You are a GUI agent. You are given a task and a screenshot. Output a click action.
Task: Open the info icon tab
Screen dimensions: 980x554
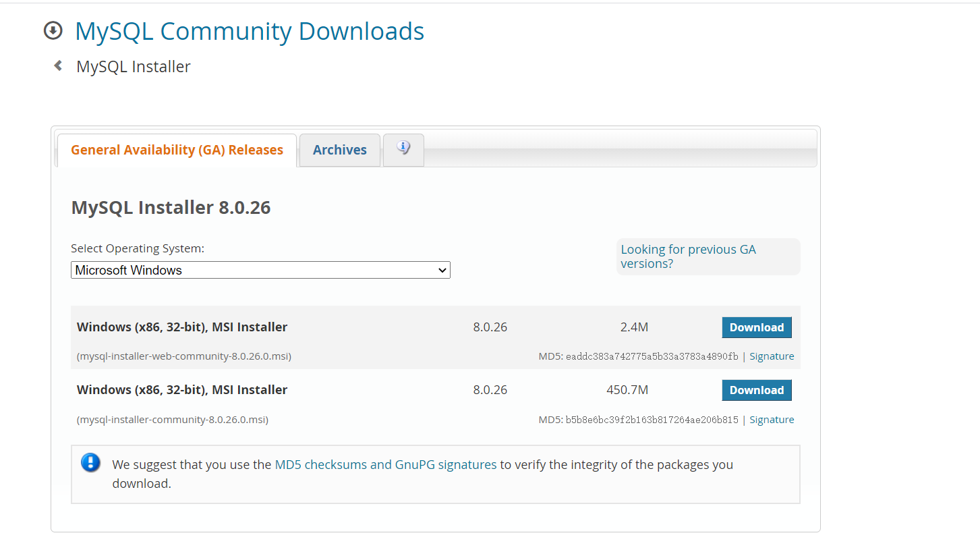tap(403, 149)
